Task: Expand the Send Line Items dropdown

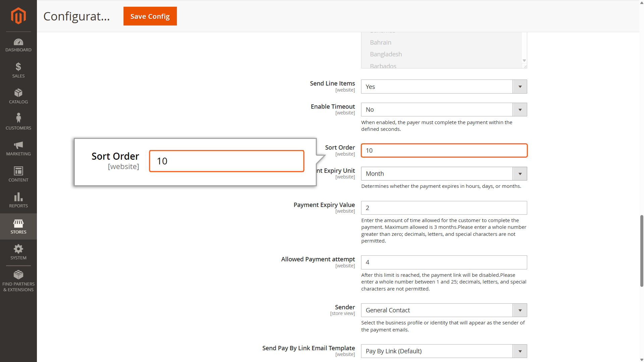Action: pyautogui.click(x=444, y=87)
